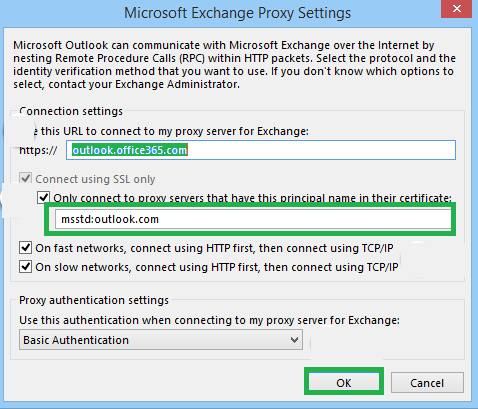
Task: Click the Cancel button
Action: pos(427,383)
